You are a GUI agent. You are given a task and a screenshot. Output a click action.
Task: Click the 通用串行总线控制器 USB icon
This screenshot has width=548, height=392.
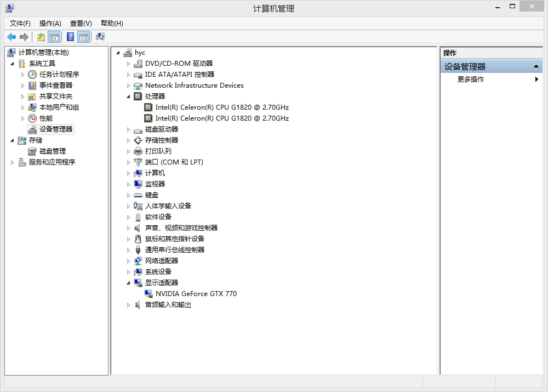(x=138, y=249)
